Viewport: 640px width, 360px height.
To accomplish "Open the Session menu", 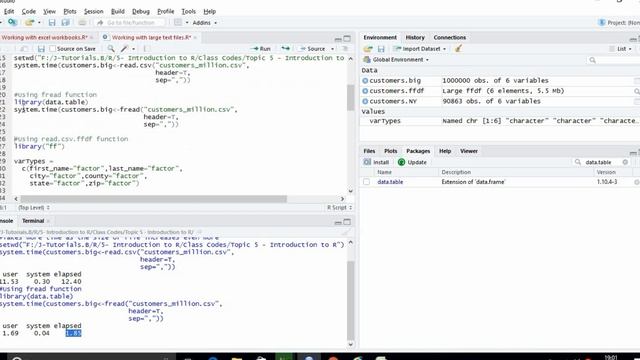I will tap(93, 11).
